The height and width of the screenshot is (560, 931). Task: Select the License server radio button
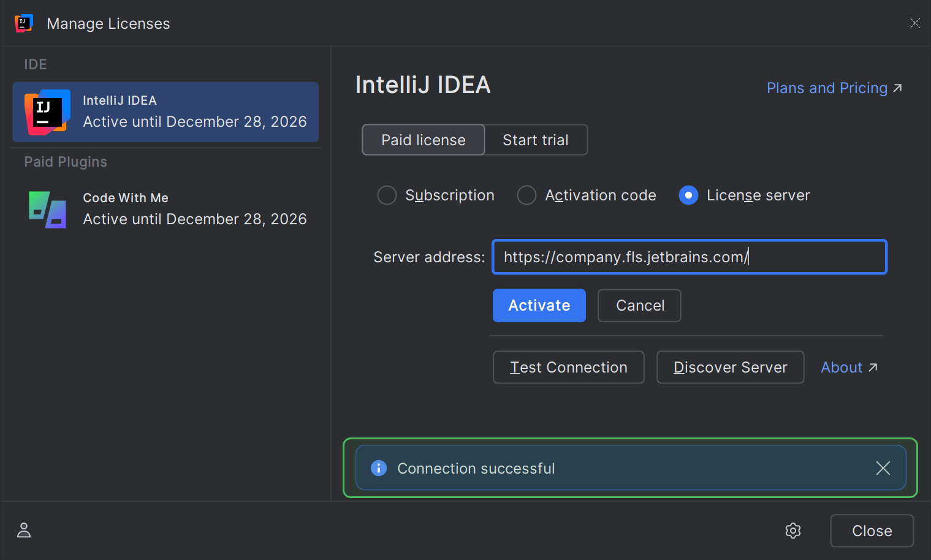[688, 195]
